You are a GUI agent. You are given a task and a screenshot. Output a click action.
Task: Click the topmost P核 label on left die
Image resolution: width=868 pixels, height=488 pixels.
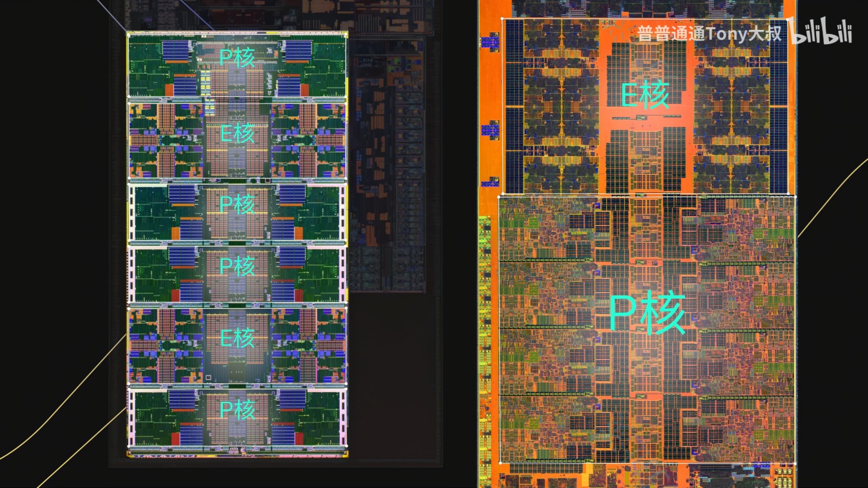pos(237,57)
